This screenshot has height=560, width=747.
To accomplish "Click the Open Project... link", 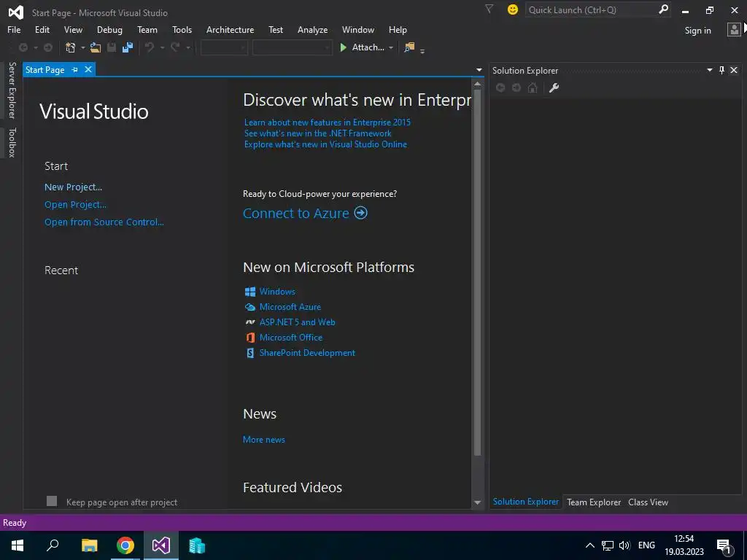I will [x=75, y=205].
